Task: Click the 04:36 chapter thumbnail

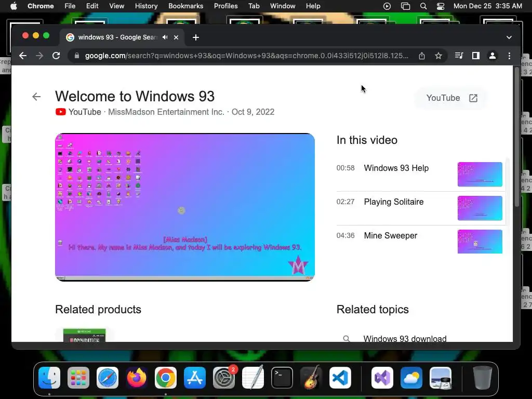Action: 480,242
